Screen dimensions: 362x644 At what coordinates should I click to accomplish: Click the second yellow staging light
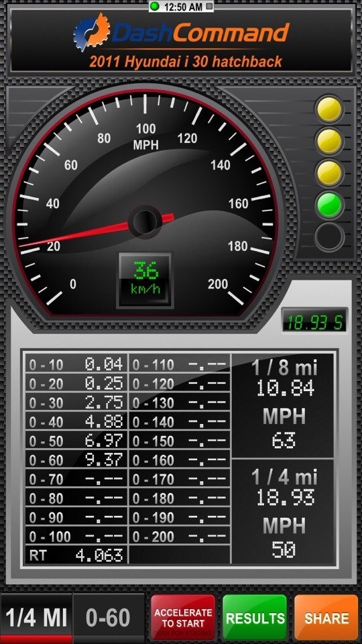pyautogui.click(x=329, y=141)
